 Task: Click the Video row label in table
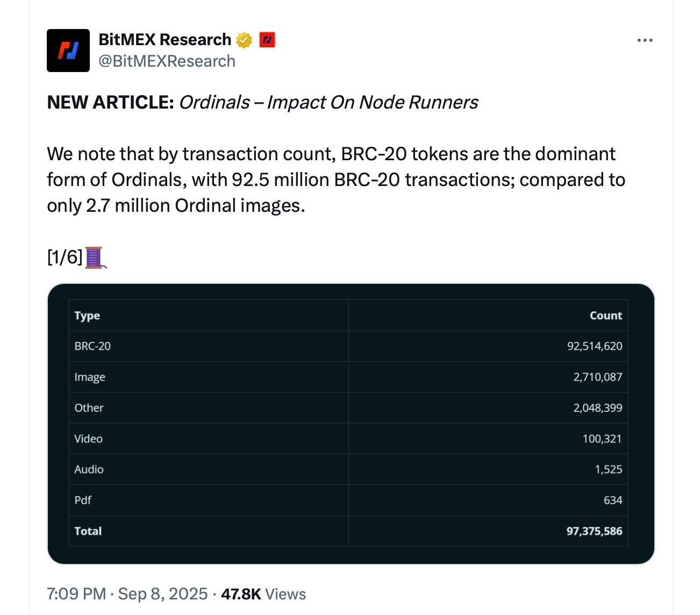pyautogui.click(x=88, y=439)
